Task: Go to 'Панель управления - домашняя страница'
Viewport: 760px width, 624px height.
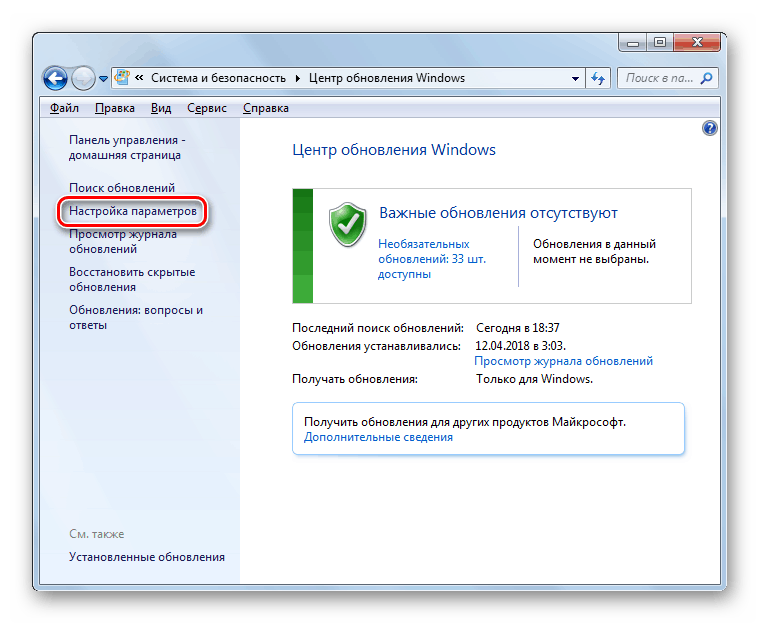Action: [x=127, y=147]
